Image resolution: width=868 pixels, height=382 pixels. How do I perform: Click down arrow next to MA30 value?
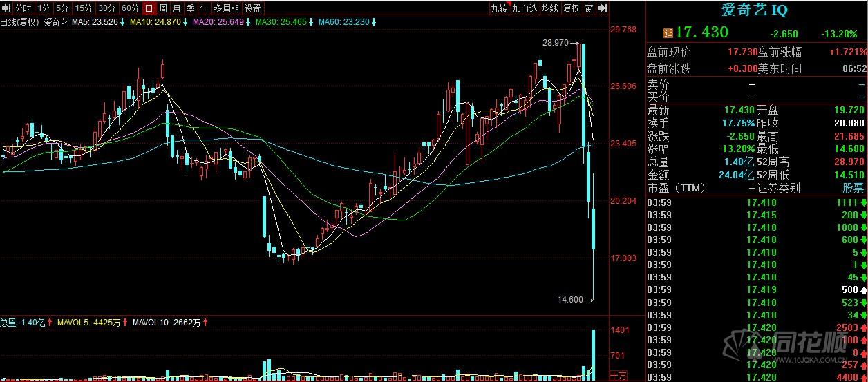(x=311, y=22)
